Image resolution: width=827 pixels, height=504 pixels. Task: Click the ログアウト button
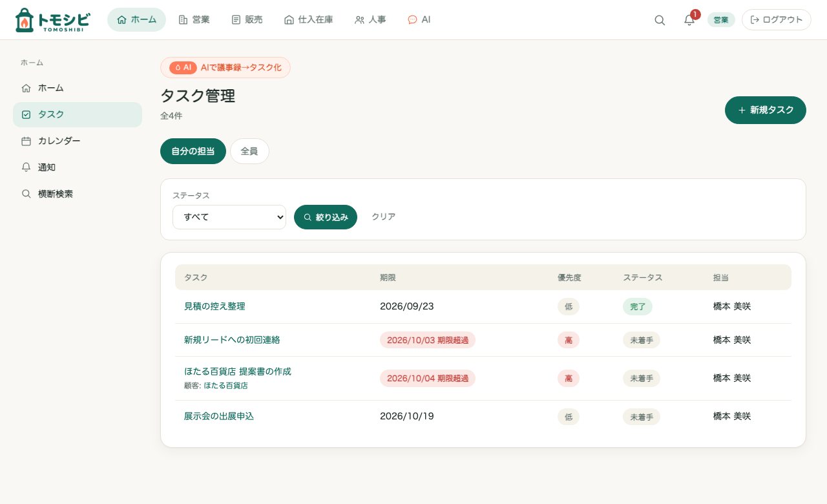coord(777,20)
